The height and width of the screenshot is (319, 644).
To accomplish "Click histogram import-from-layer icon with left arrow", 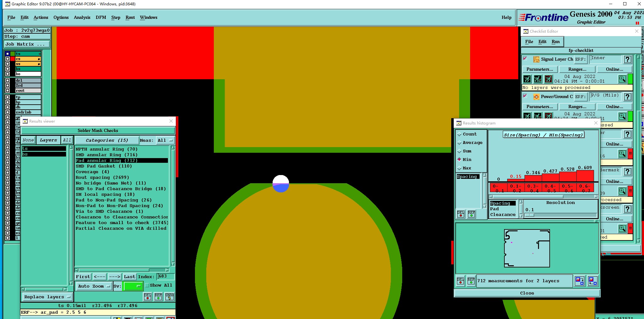I will tap(592, 281).
